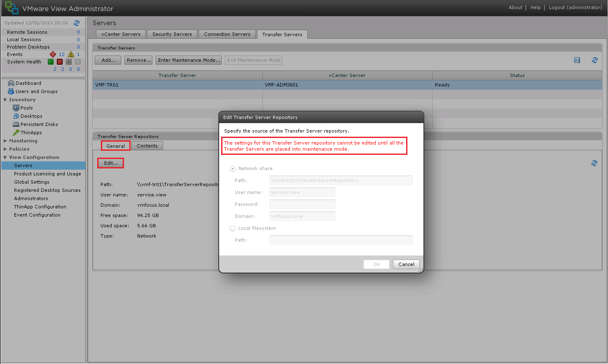Cancel the Edit Transfer Server Repository dialog

click(x=406, y=264)
